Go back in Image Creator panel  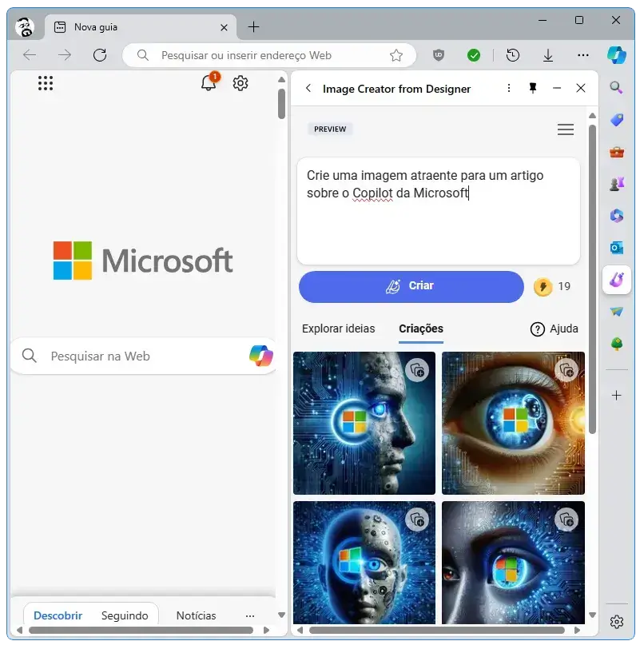coord(308,88)
